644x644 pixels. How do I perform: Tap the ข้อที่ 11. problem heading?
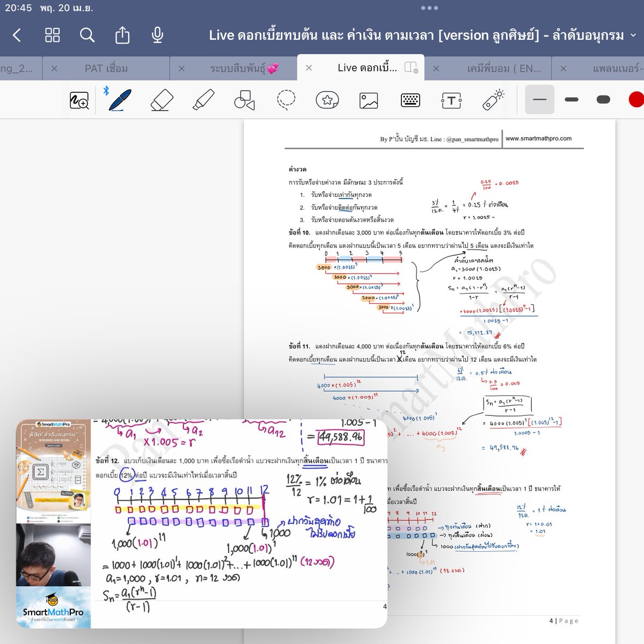[x=299, y=346]
